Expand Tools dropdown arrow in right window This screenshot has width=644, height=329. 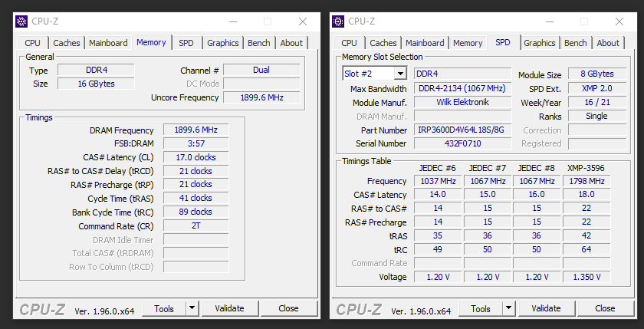coord(508,308)
